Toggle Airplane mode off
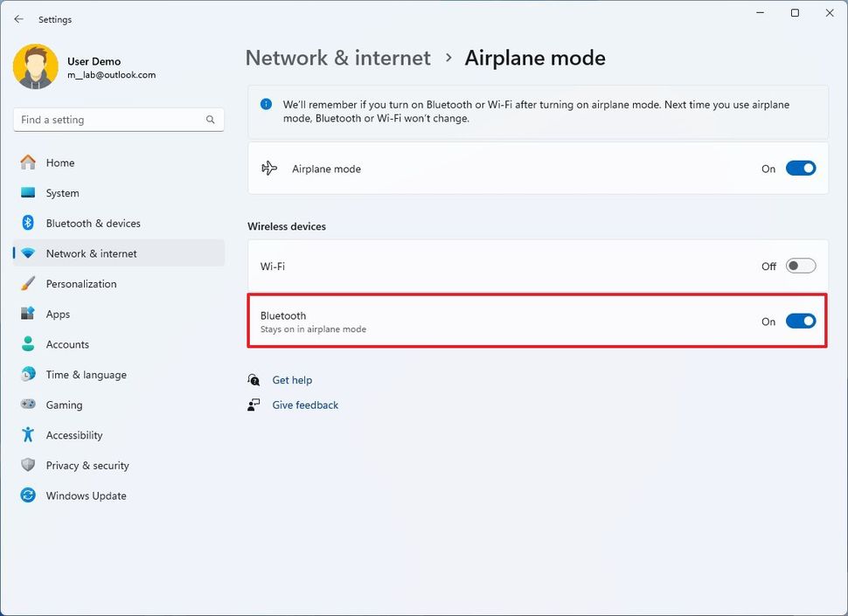Viewport: 848px width, 616px height. click(801, 168)
